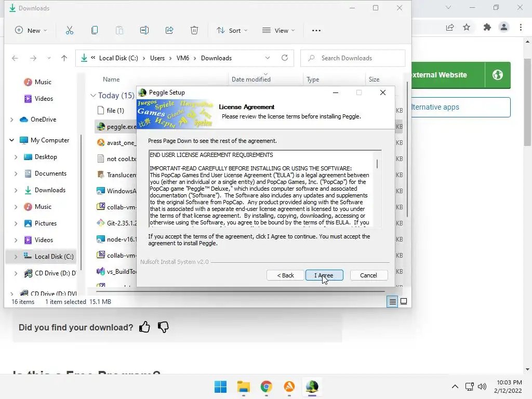Open the View dropdown menu

(278, 30)
